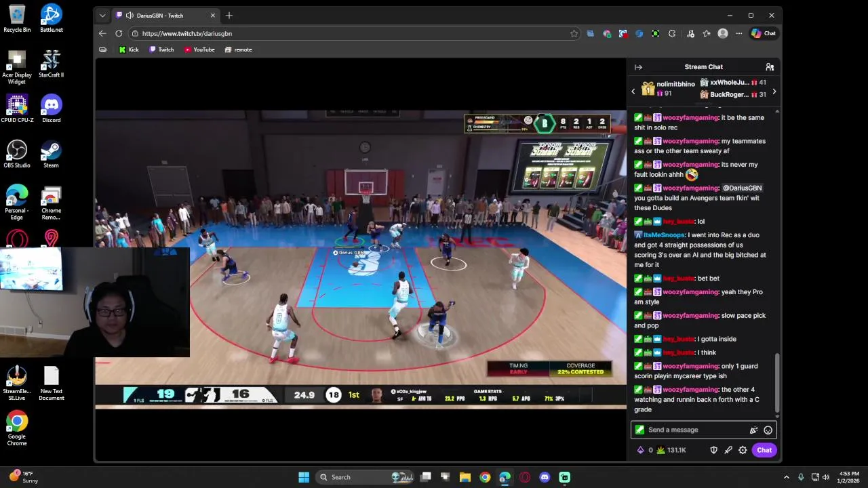868x488 pixels.
Task: Open a new browser tab
Action: (x=229, y=15)
